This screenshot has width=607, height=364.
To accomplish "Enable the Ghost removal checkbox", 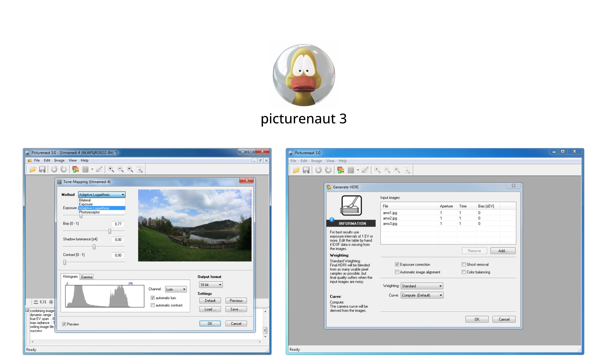I will pos(463,264).
